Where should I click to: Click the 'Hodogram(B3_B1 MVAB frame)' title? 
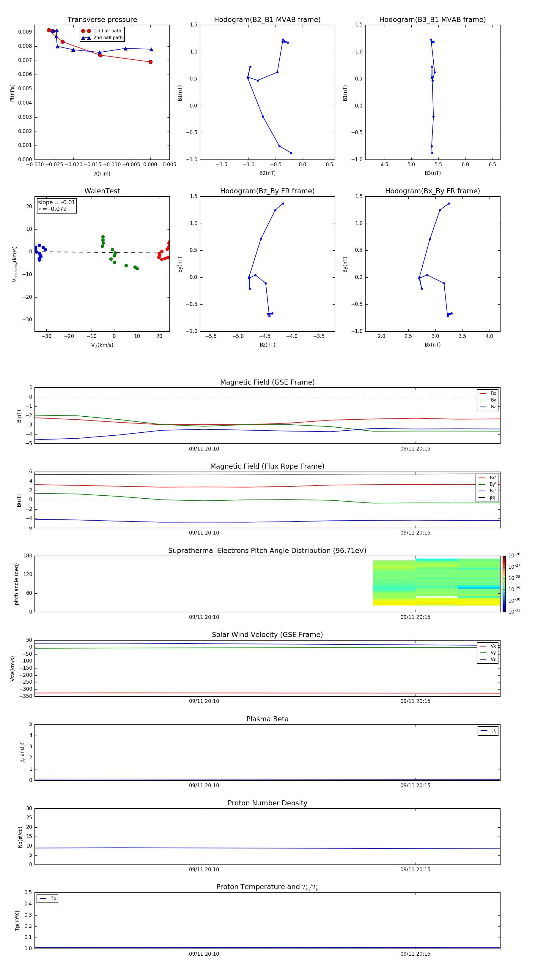[432, 20]
